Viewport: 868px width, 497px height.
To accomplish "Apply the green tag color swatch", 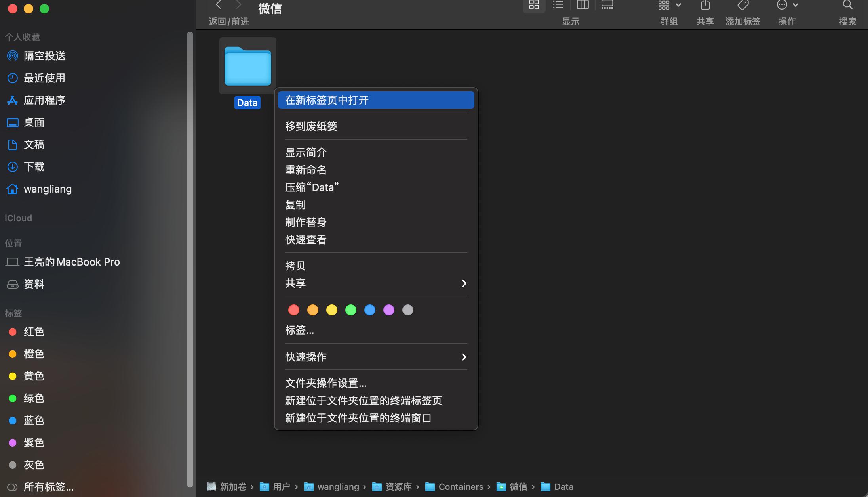I will [350, 310].
